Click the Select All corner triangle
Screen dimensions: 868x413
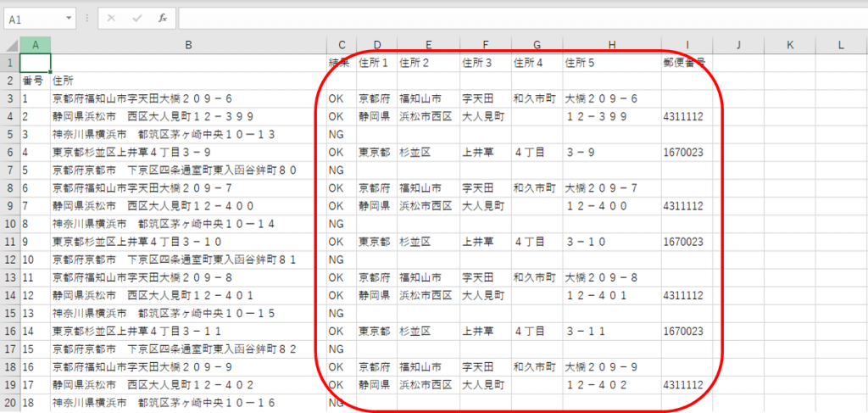pyautogui.click(x=10, y=46)
